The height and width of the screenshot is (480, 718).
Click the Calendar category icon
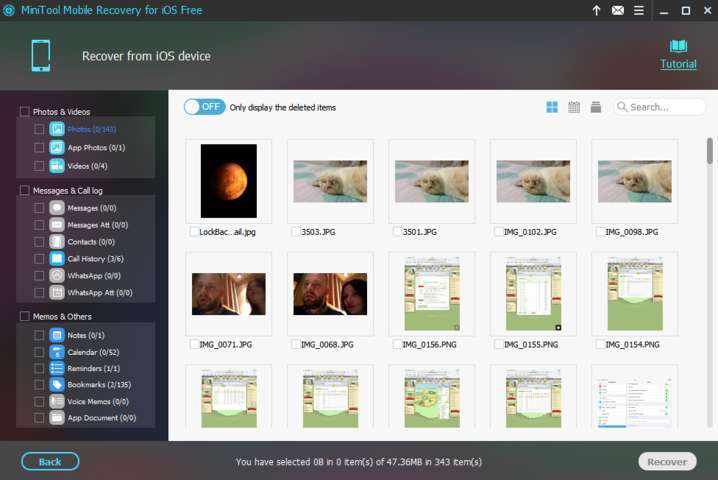pos(57,352)
